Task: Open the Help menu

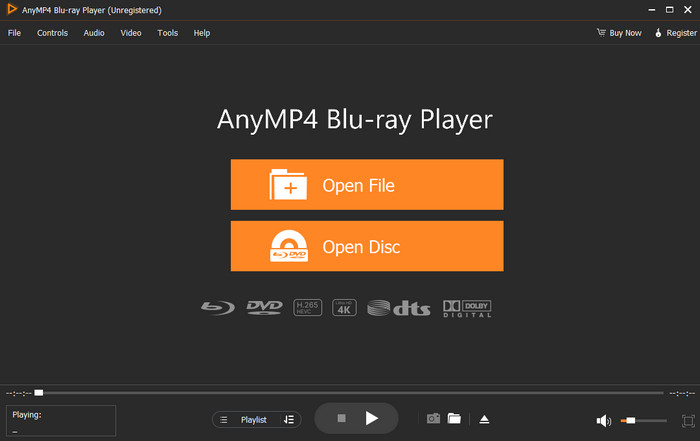Action: (x=201, y=33)
